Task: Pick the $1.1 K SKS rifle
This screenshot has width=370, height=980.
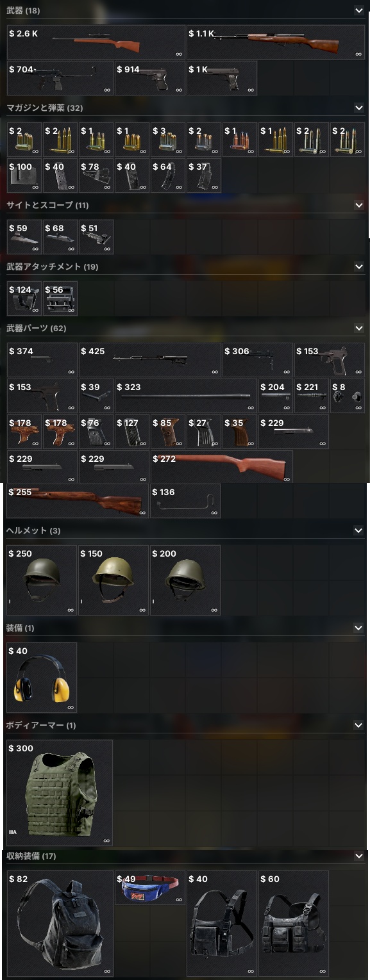Action: (x=276, y=42)
